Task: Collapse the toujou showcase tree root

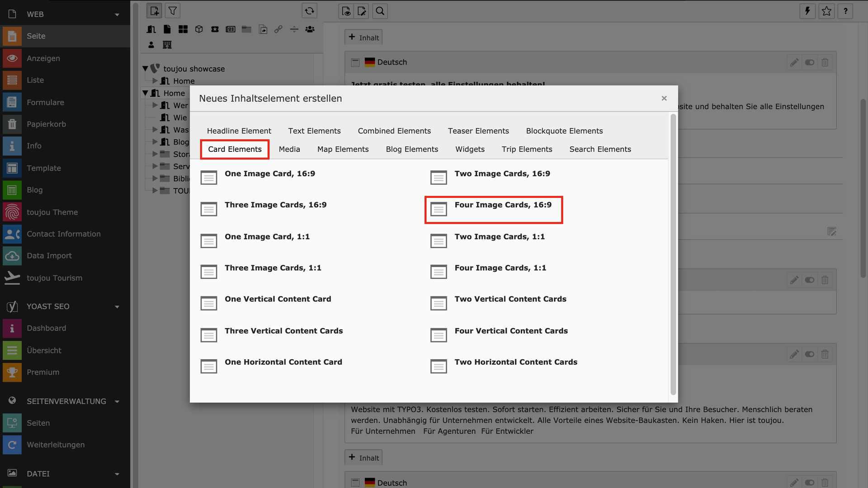Action: (x=145, y=69)
